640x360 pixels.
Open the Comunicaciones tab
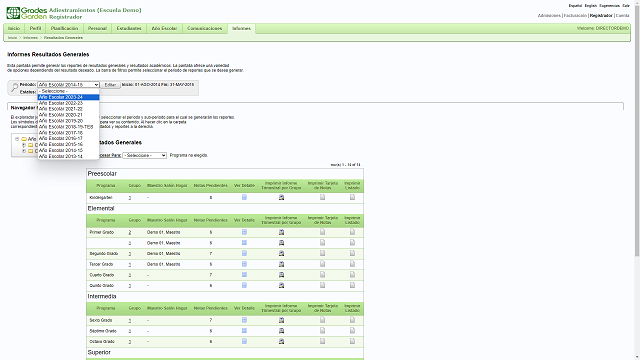coord(204,29)
